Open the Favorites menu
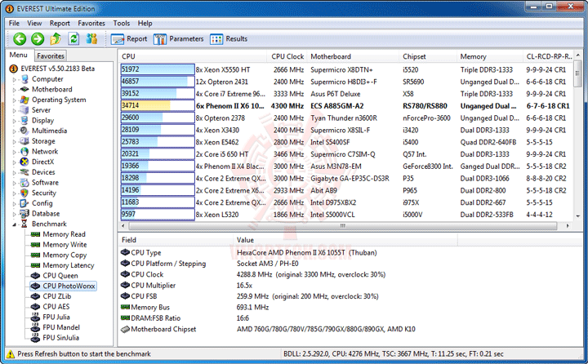 [91, 23]
